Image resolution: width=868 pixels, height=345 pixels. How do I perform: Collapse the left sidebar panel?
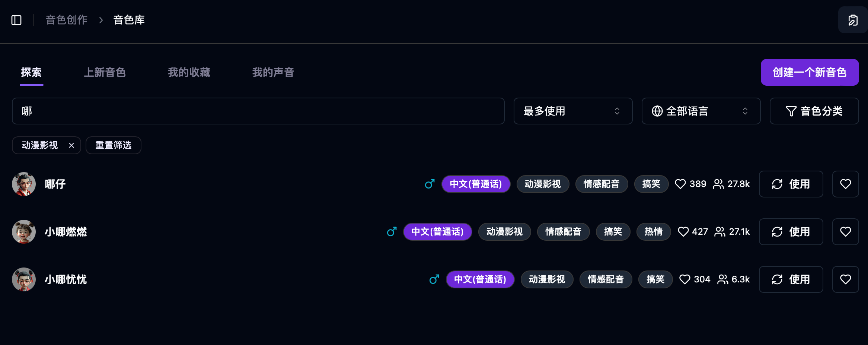[x=16, y=20]
